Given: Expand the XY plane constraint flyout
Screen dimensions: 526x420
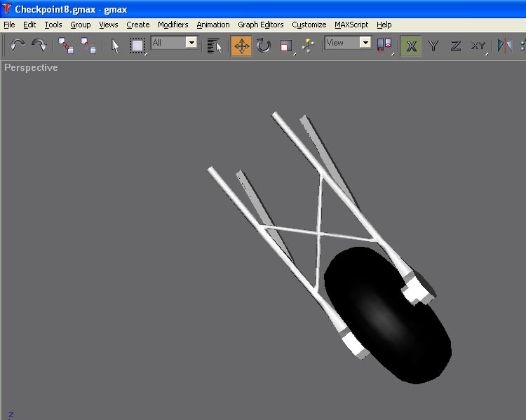Looking at the screenshot, I should (479, 46).
